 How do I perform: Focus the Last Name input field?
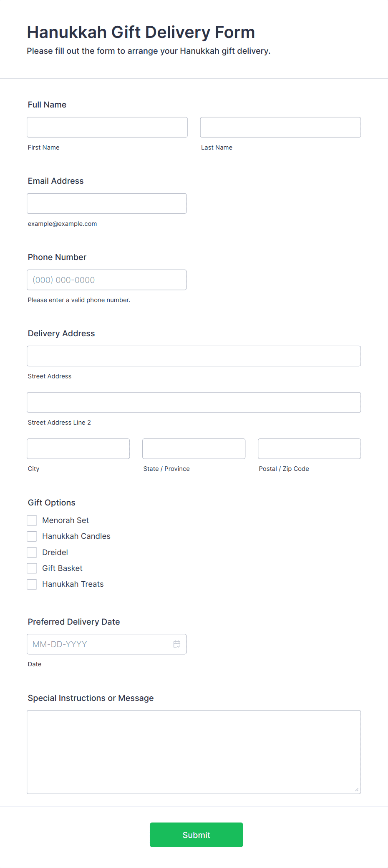click(x=280, y=127)
